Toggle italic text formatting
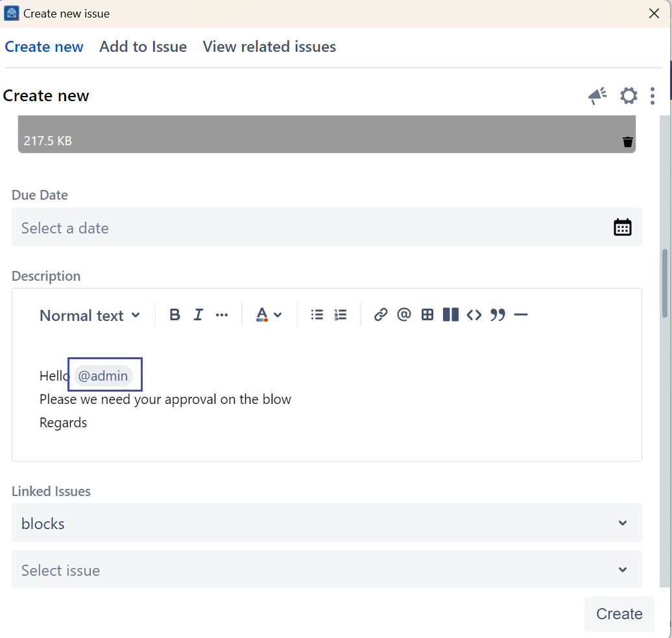The height and width of the screenshot is (638, 672). [x=198, y=315]
